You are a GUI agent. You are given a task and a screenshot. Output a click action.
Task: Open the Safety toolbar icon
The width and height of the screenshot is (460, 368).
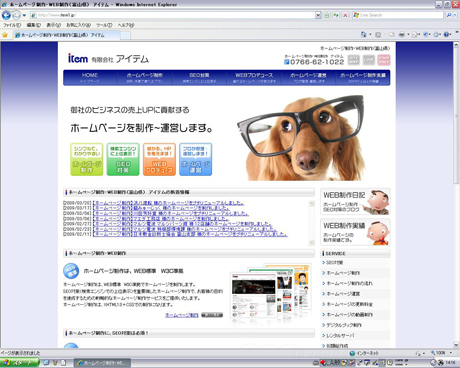coord(426,35)
